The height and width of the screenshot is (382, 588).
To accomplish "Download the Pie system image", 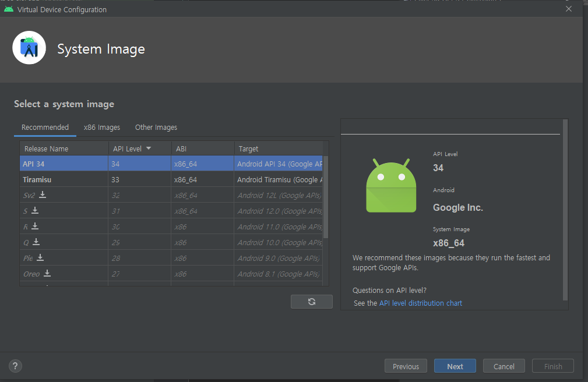I will (x=40, y=257).
